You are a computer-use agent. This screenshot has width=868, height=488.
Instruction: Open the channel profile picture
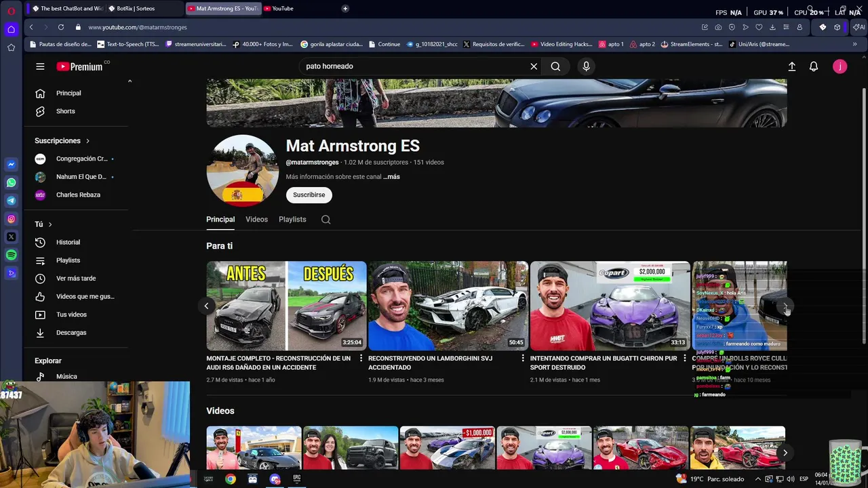coord(242,170)
